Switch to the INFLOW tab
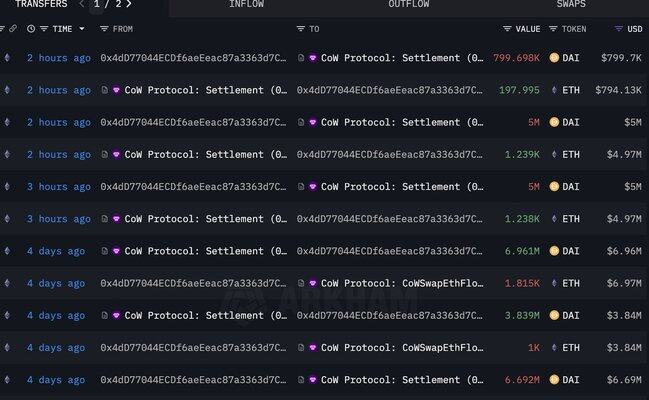Viewport: 649px width, 400px height. 246,5
